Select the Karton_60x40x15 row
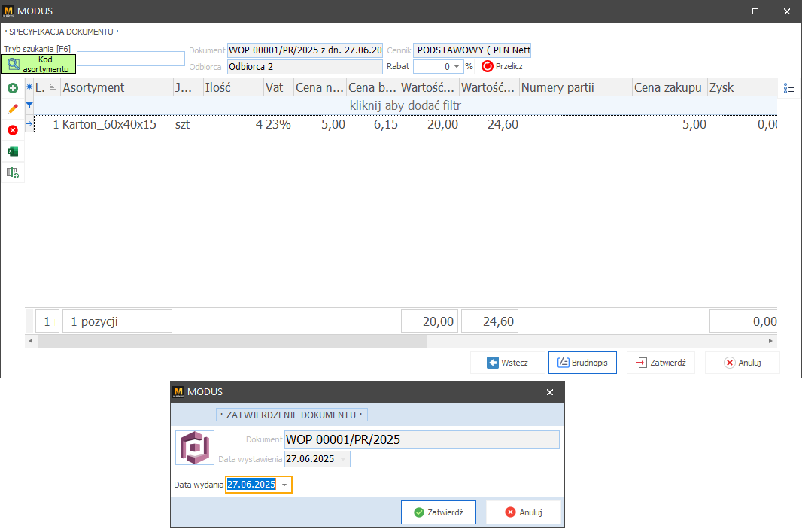 click(109, 124)
